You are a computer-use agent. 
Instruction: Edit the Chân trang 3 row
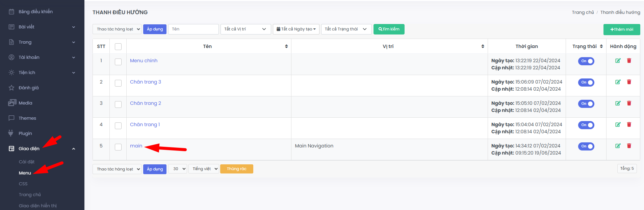tap(618, 82)
